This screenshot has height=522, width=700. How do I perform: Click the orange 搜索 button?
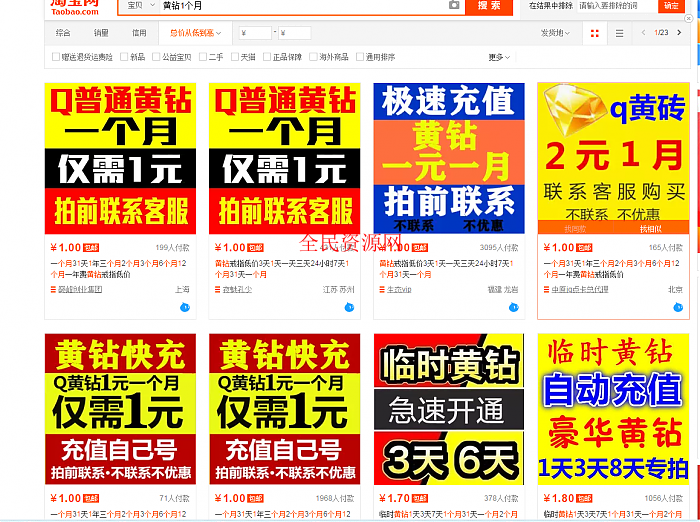click(x=489, y=6)
